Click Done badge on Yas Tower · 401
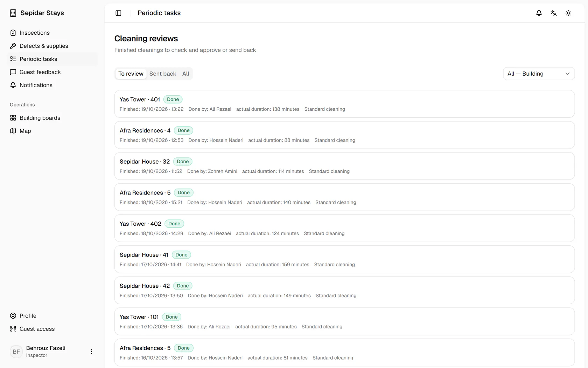588x368 pixels. pyautogui.click(x=173, y=100)
